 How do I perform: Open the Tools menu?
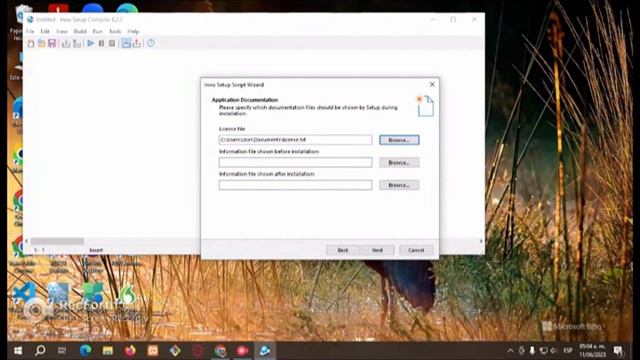(x=115, y=31)
